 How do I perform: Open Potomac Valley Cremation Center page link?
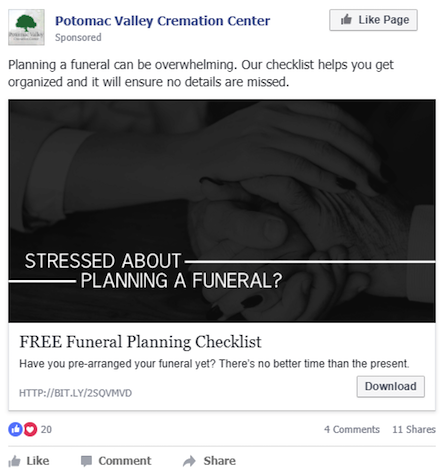[x=162, y=21]
